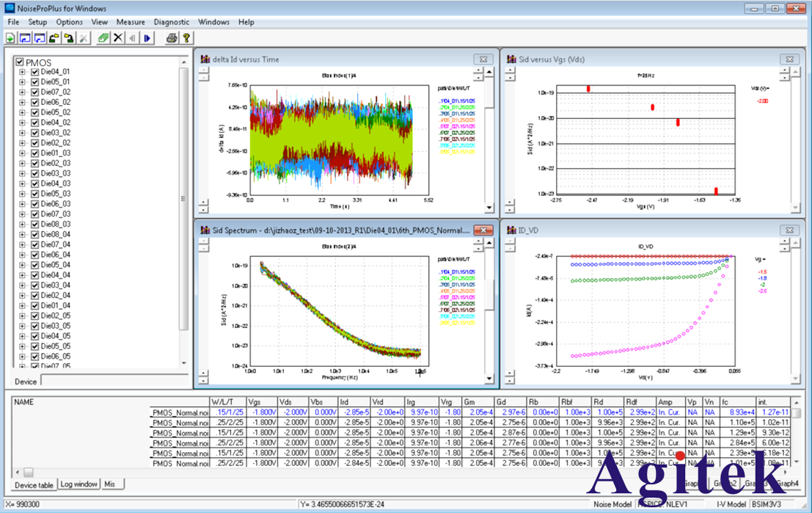Click the chart icon beside Sid versus Vgs title
812x513 pixels.
(x=510, y=59)
